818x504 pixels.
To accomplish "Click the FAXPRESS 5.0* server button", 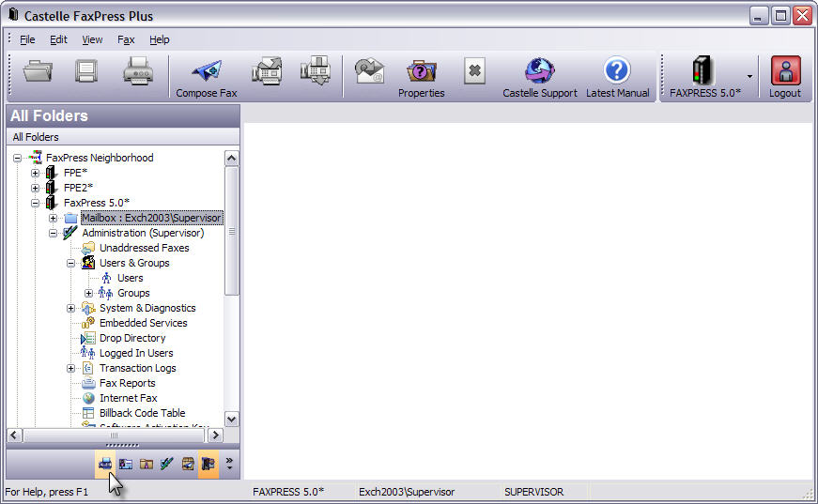I will tap(704, 77).
